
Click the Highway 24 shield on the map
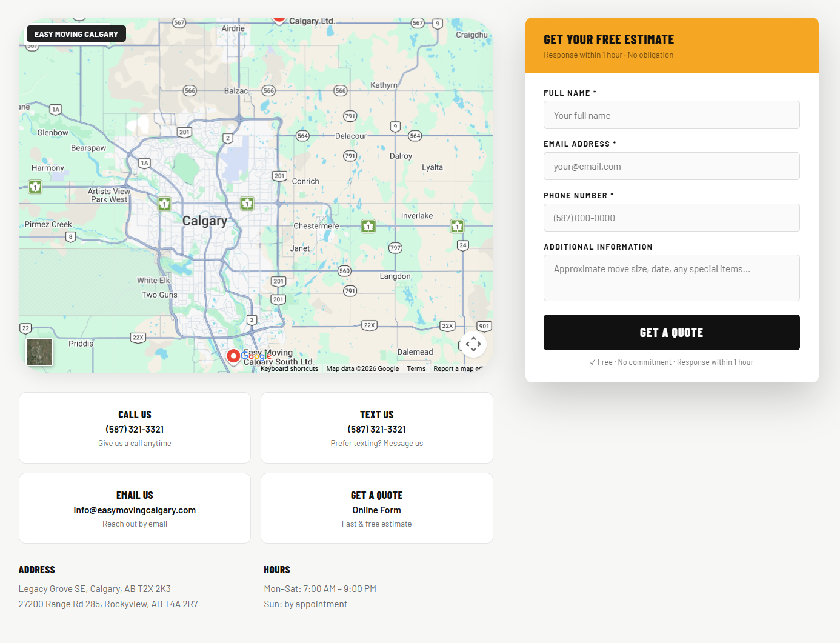point(463,245)
